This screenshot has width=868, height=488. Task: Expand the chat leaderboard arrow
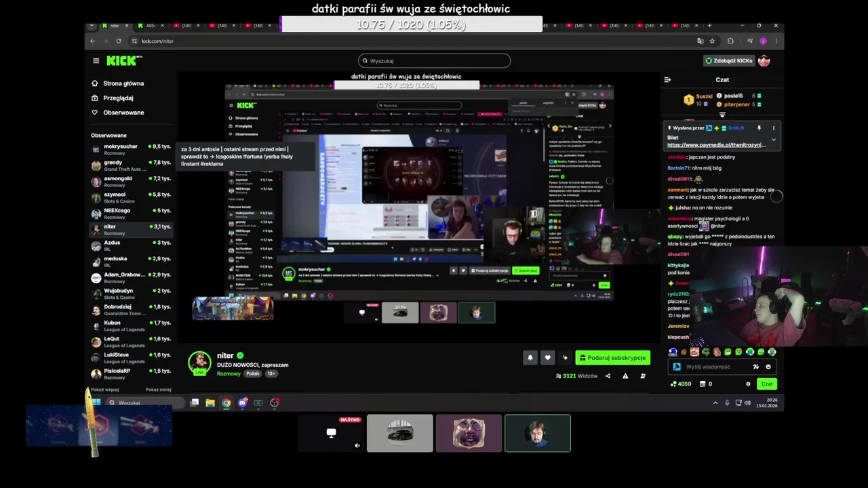coord(722,115)
